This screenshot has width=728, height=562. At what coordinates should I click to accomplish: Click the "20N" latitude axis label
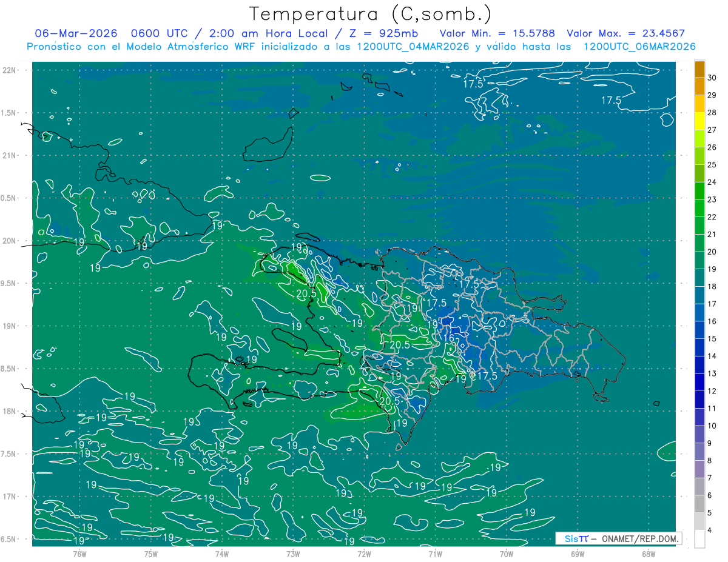coord(10,241)
